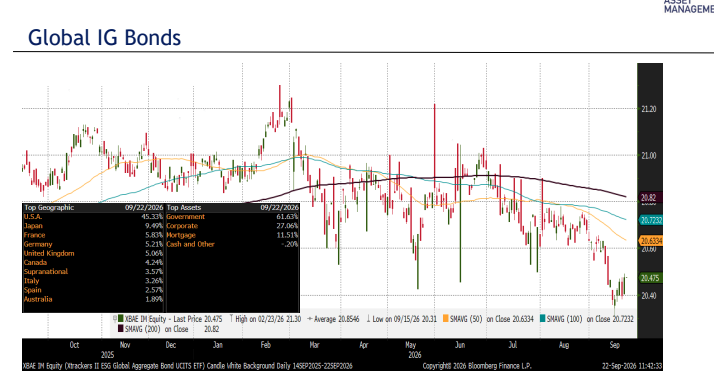Click the Jan label on the time axis
The width and height of the screenshot is (714, 382).
coord(218,345)
